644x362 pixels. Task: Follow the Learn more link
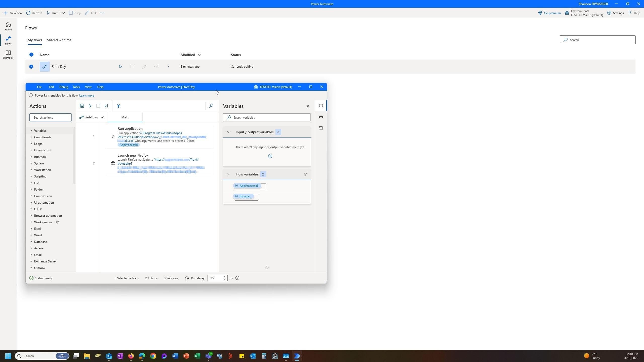coord(87,96)
